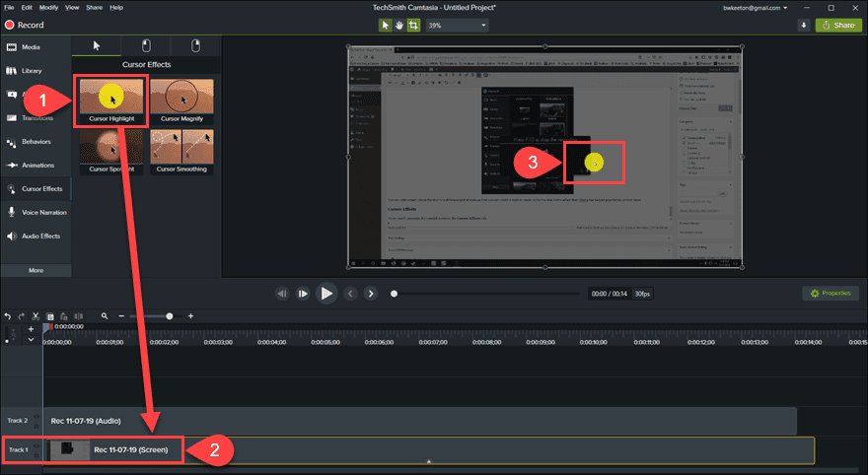The image size is (868, 475).
Task: Switch to the left-click cursor effects tab
Action: 146,45
